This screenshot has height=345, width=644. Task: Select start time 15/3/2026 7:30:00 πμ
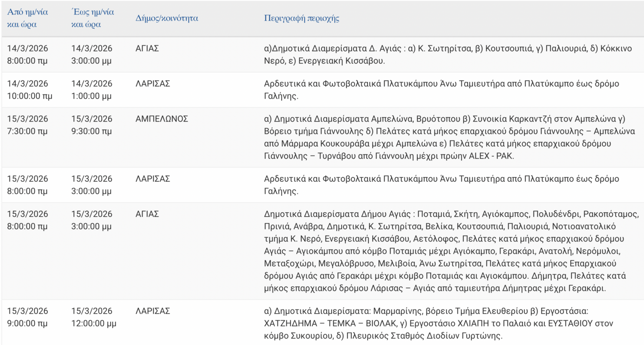tap(27, 125)
